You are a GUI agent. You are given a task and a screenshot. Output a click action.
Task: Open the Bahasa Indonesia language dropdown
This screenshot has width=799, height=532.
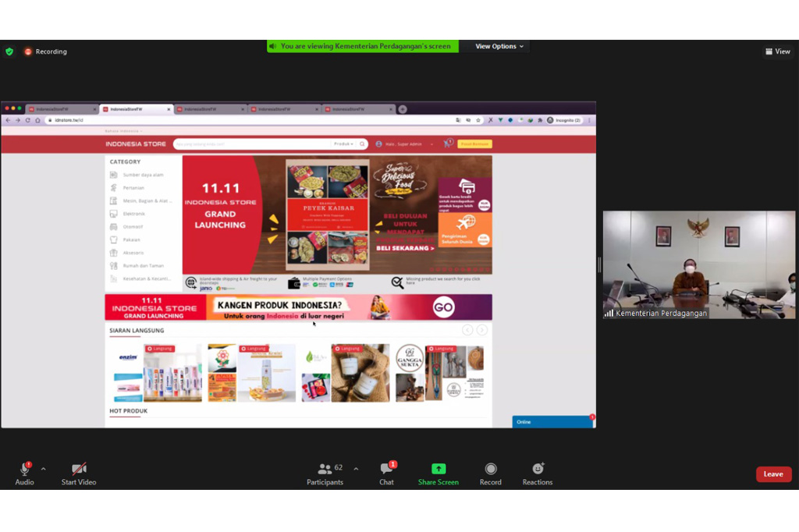click(x=123, y=131)
